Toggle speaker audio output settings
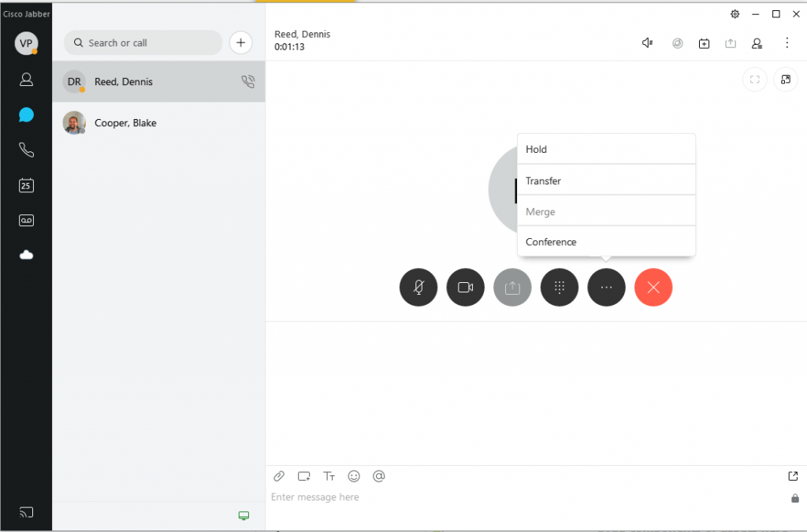The width and height of the screenshot is (807, 532). pos(647,43)
